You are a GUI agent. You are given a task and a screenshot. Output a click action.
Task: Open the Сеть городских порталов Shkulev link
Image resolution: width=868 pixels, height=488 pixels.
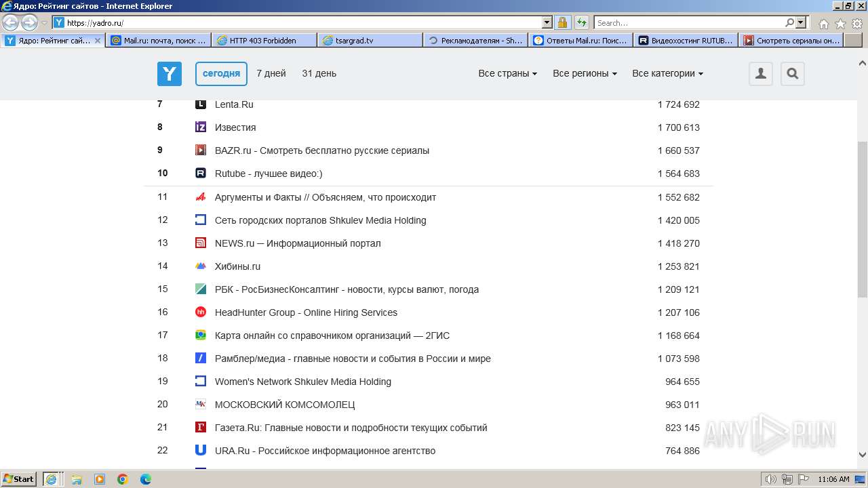[x=321, y=220]
